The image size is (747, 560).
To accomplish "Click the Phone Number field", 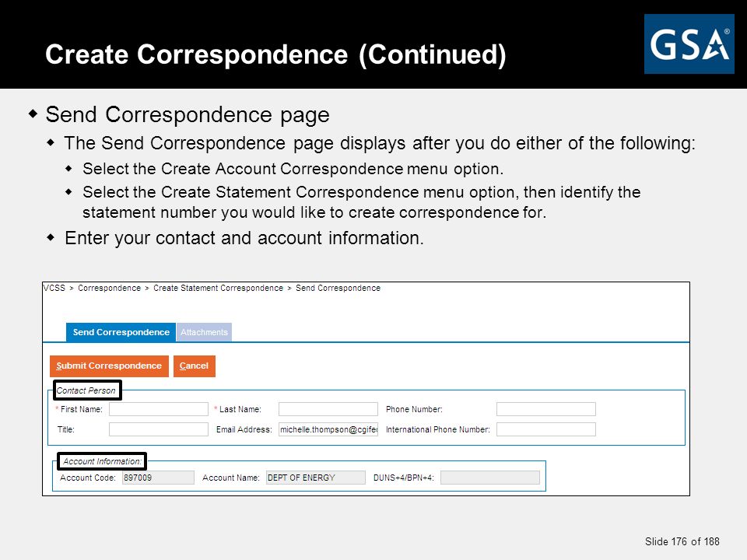I will 546,409.
